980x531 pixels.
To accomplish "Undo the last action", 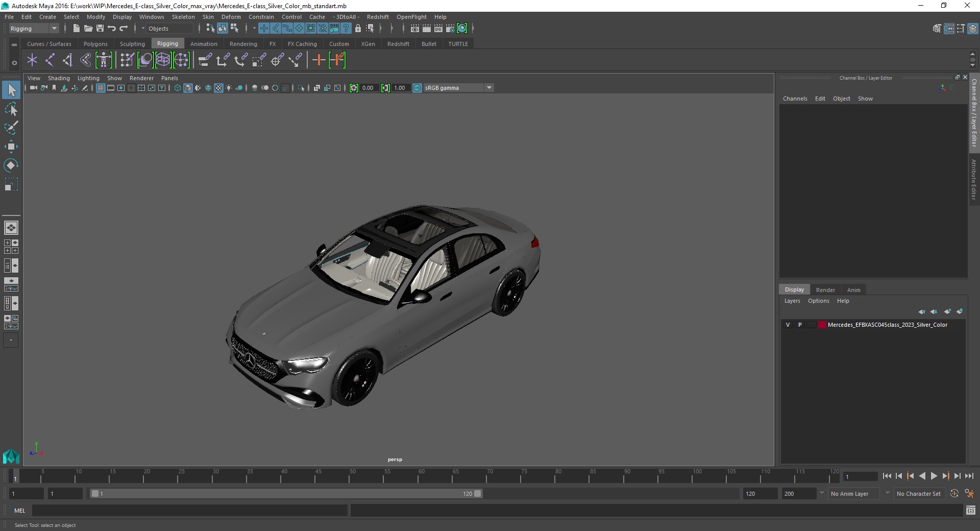I will click(112, 29).
